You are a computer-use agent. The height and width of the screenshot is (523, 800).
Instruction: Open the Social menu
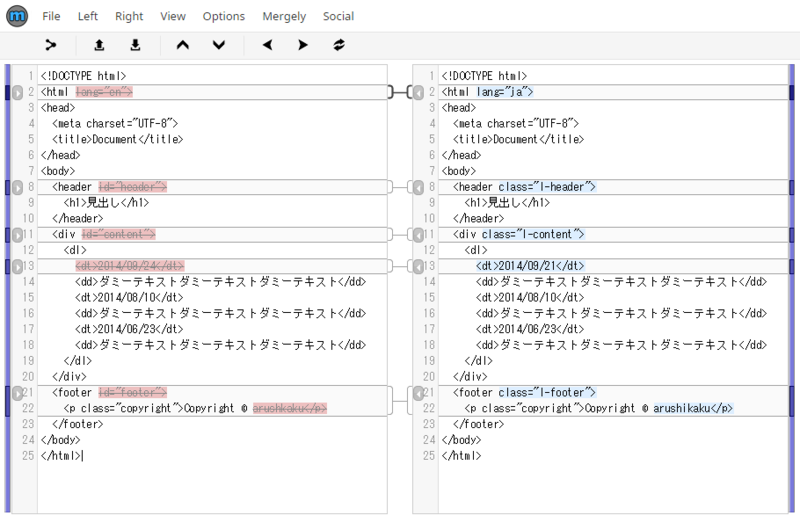point(338,16)
